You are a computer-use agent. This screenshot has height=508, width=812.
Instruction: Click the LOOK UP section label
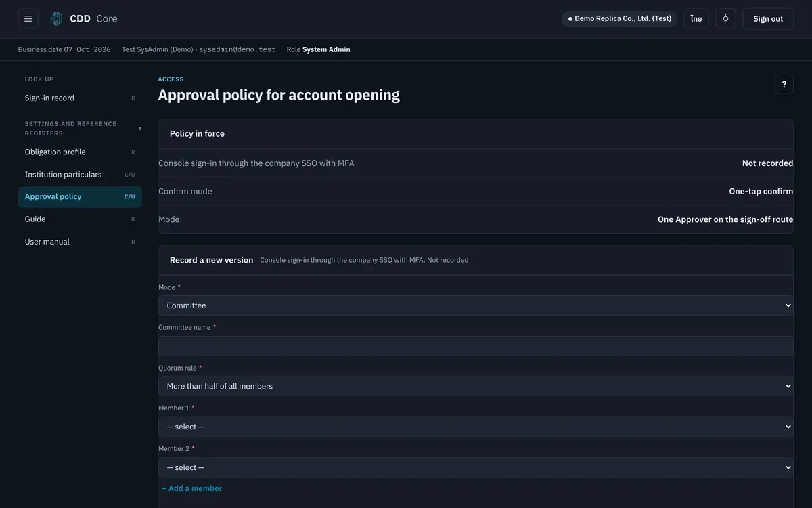39,79
